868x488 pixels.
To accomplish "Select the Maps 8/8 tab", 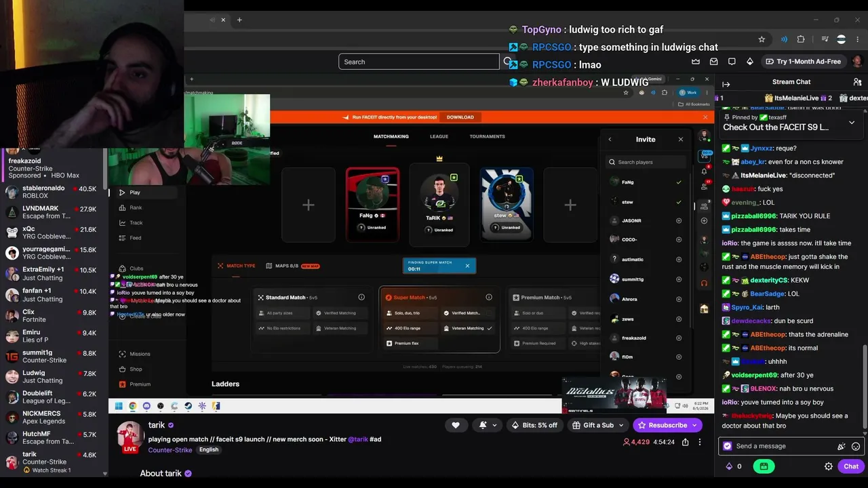I will (x=293, y=266).
